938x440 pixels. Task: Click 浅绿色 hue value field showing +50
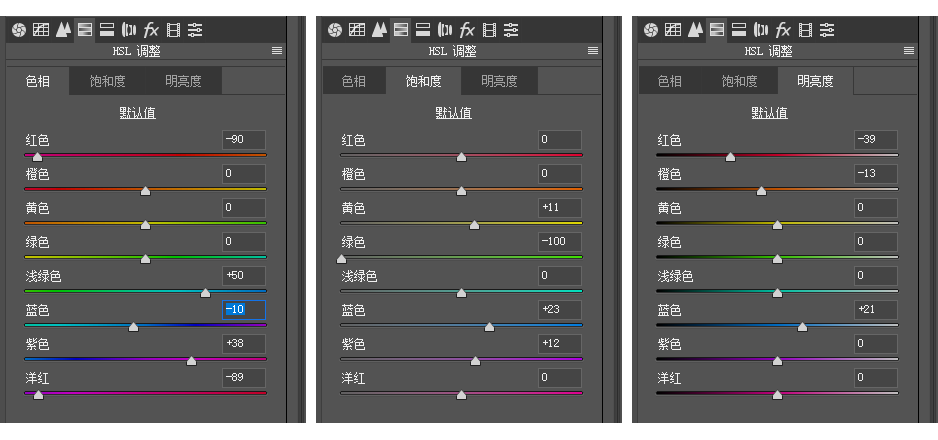tap(244, 276)
